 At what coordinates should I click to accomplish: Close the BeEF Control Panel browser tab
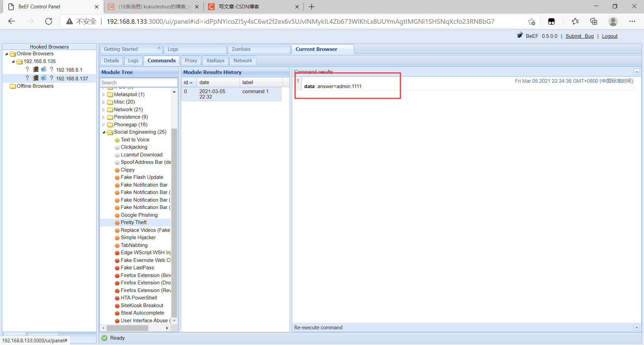[x=97, y=7]
